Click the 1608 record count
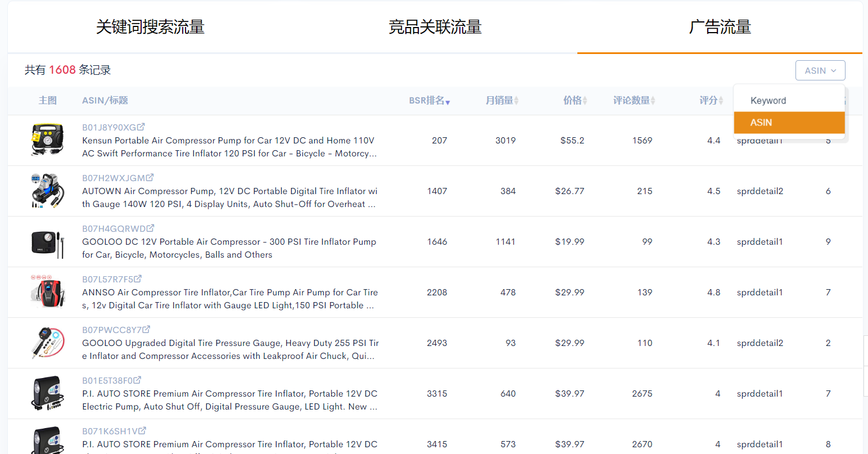This screenshot has width=868, height=454. click(62, 70)
